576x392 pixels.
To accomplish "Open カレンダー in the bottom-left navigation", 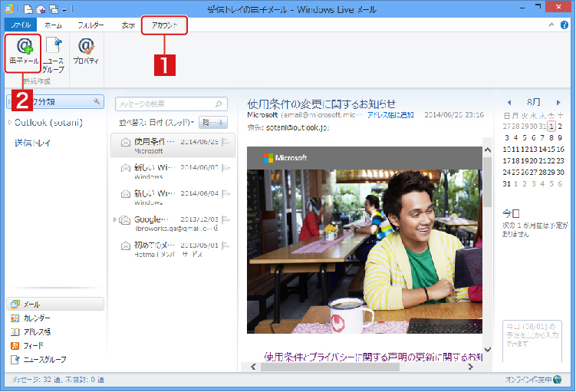I will point(37,318).
